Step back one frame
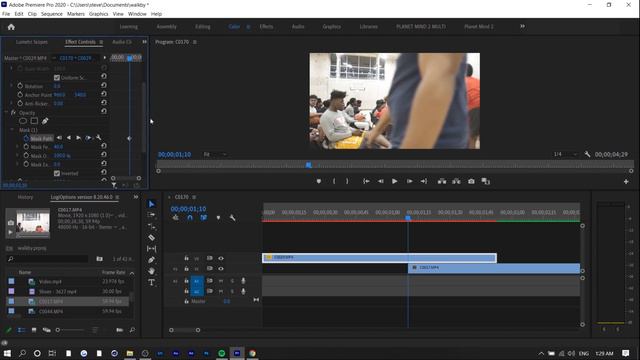Image resolution: width=640 pixels, height=360 pixels. coord(380,181)
